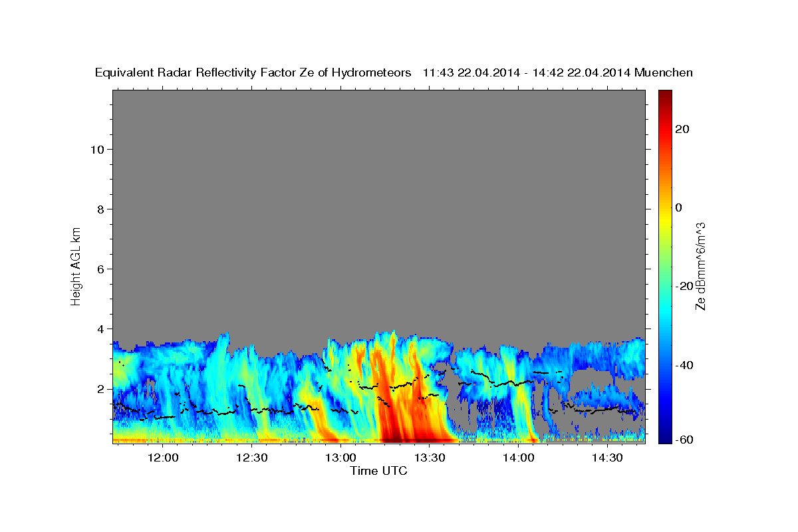Click the colorbar tick label 20
Screen dimensions: 798x532
tap(682, 129)
